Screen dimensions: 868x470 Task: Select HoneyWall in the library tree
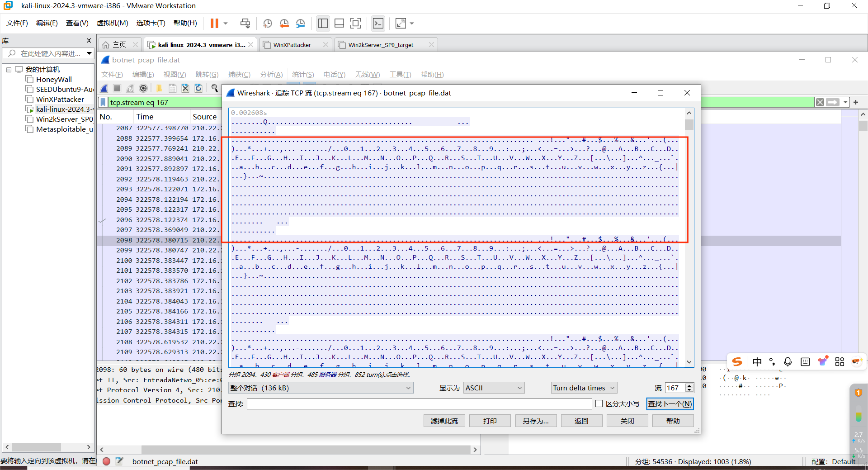point(54,80)
